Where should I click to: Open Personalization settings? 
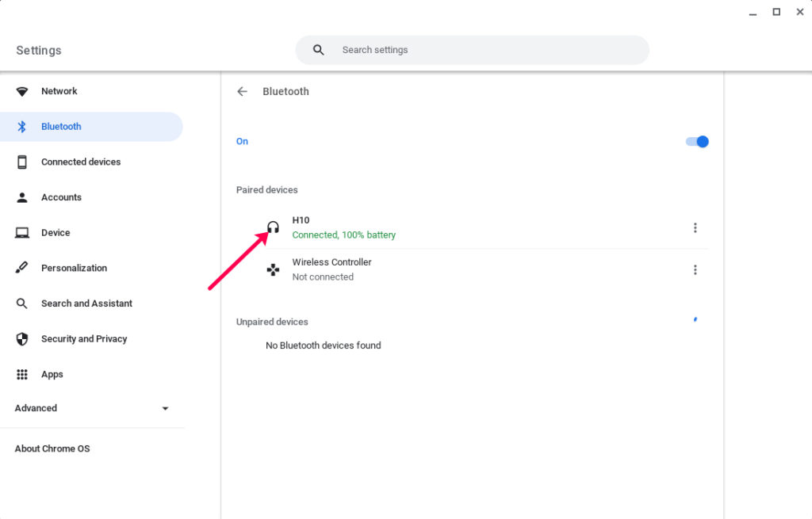point(92,268)
